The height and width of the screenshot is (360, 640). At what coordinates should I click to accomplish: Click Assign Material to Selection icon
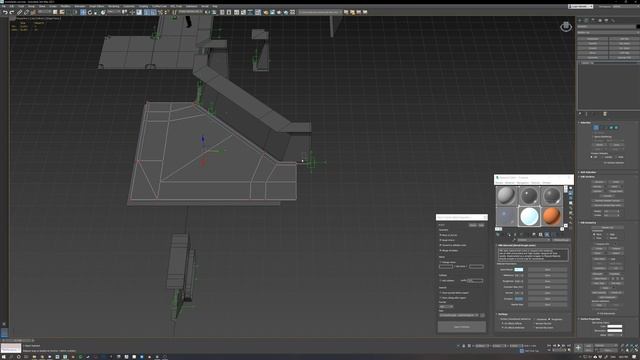click(509, 234)
